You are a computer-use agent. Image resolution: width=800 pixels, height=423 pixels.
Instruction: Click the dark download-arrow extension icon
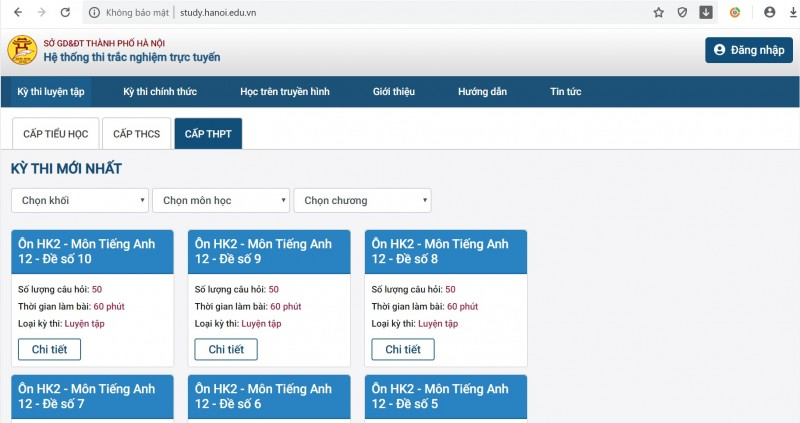click(x=706, y=13)
